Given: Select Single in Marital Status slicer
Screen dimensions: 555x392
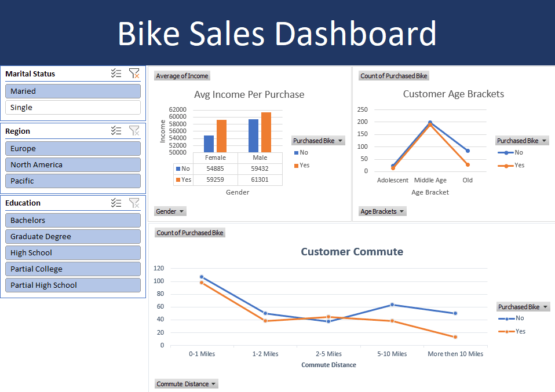Looking at the screenshot, I should pos(73,108).
